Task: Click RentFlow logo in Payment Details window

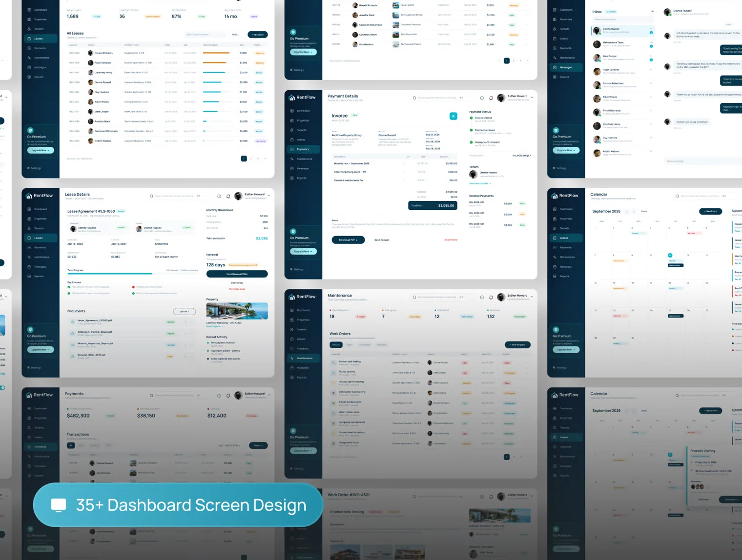Action: click(303, 97)
